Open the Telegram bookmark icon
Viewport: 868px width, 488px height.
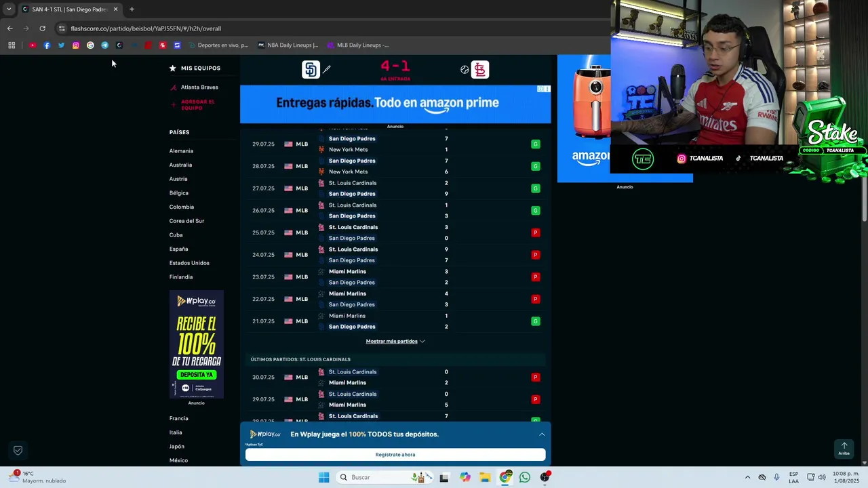[104, 45]
